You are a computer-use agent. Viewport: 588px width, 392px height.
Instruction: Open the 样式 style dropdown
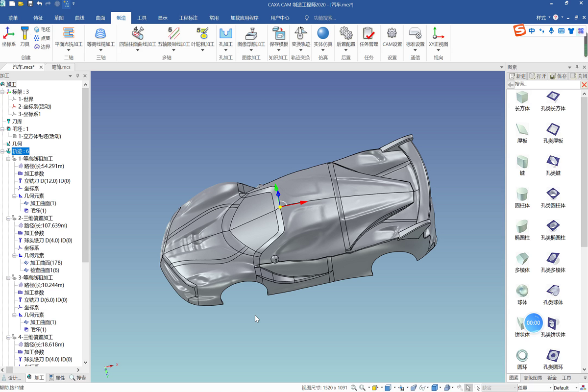pos(543,18)
